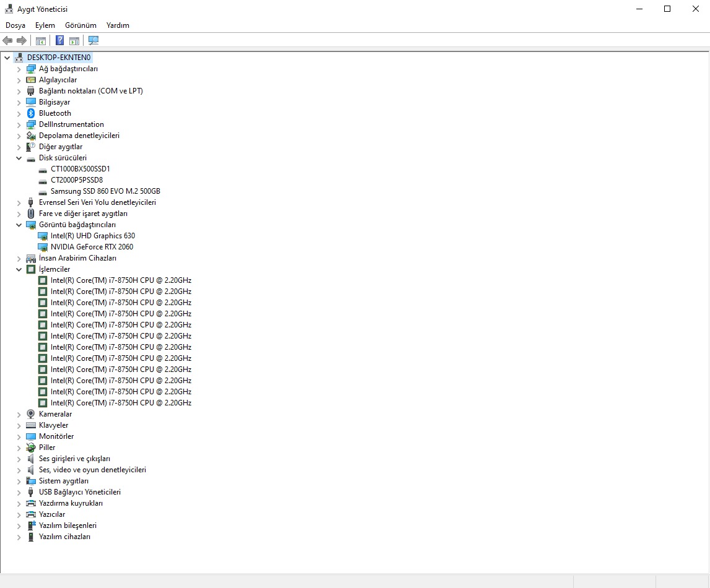Collapse the İşlemciler category
This screenshot has width=710, height=588.
coord(19,269)
